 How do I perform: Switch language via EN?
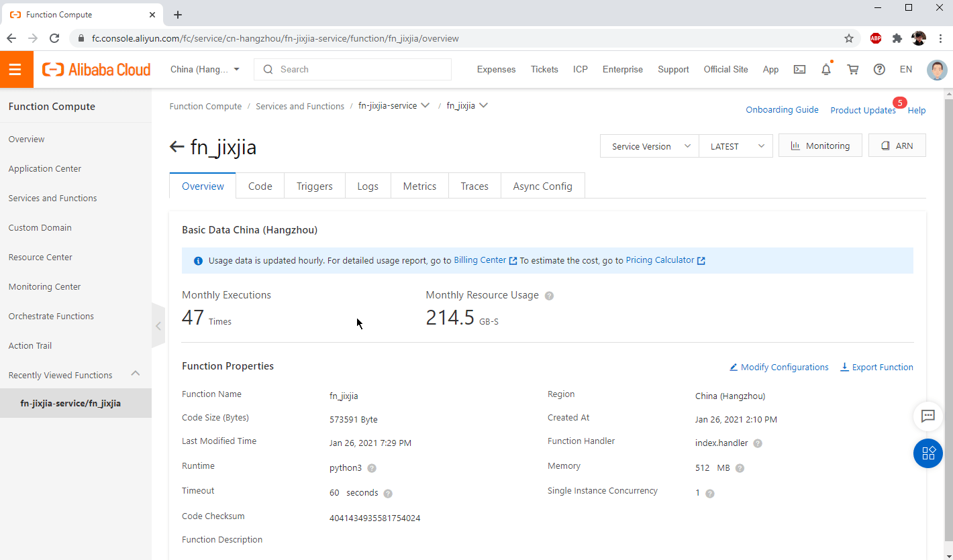906,69
